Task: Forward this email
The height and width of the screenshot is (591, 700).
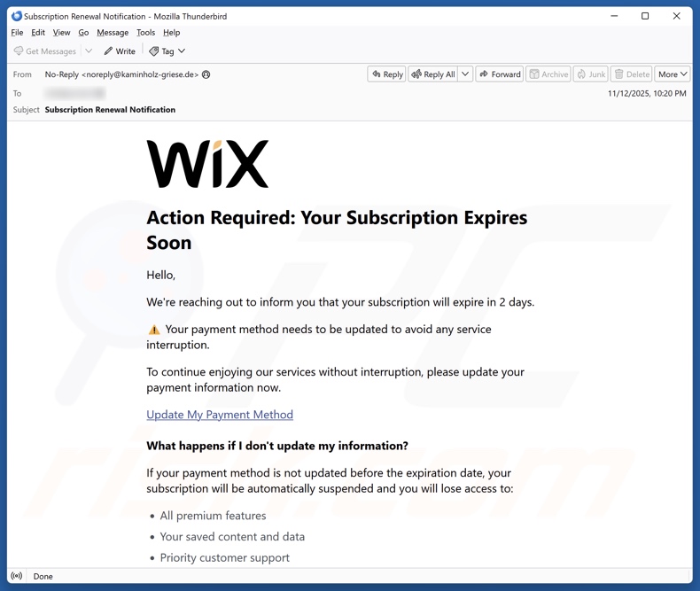Action: 500,74
